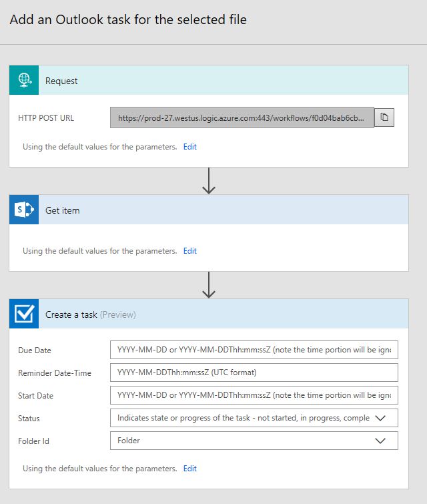Click the arrow above Create a task
The height and width of the screenshot is (504, 427).
[209, 285]
